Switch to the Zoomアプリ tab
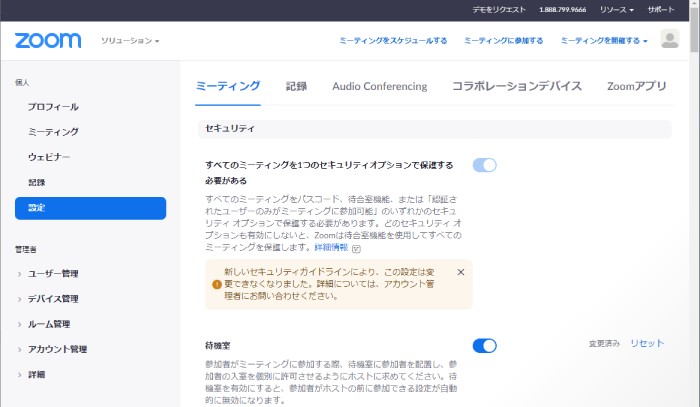700x407 pixels. point(637,86)
